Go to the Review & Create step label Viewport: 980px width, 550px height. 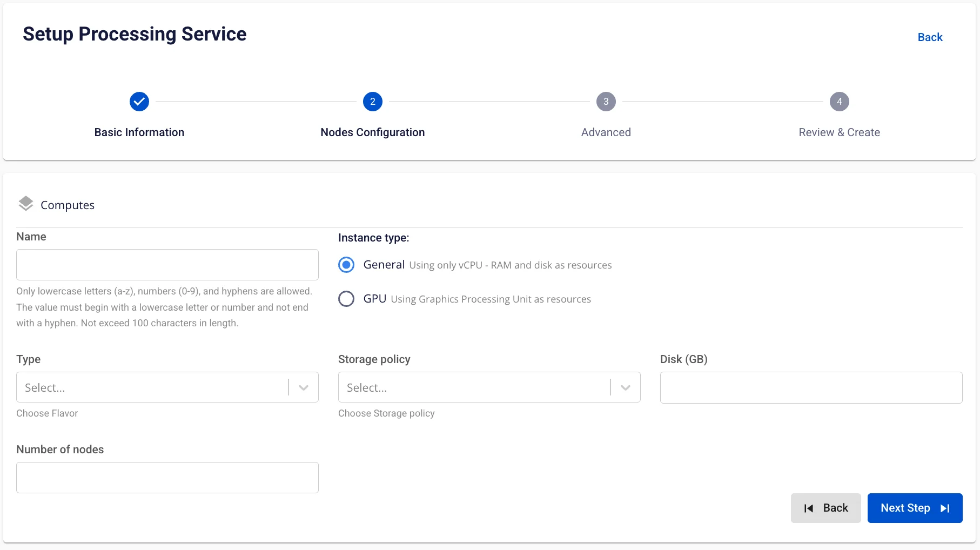tap(840, 132)
